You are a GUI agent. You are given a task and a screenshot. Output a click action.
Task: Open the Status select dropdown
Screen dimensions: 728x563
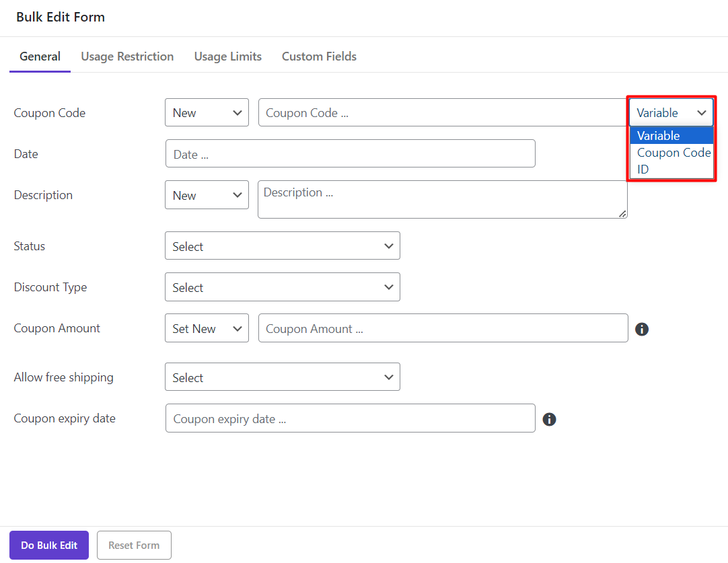282,246
